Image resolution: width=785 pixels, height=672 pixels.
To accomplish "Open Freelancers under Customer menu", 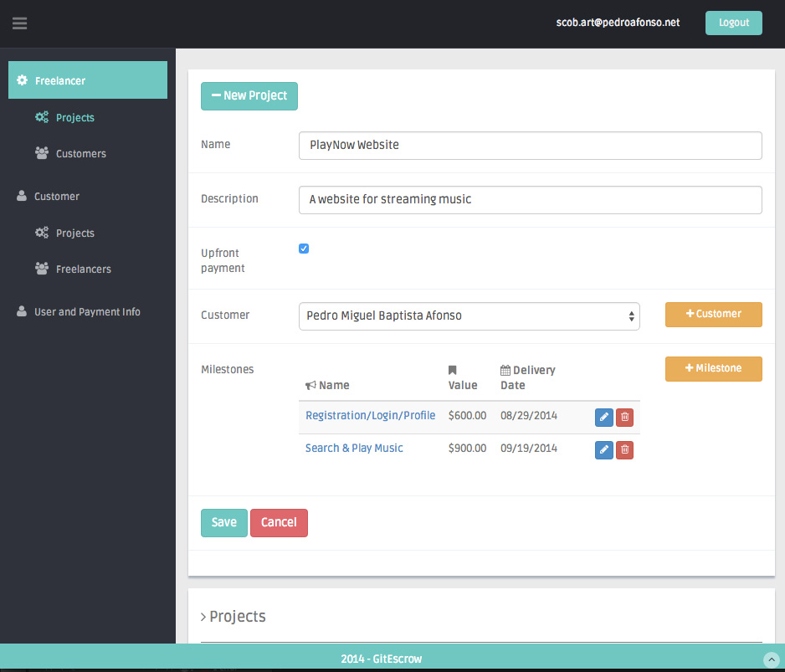I will point(83,269).
